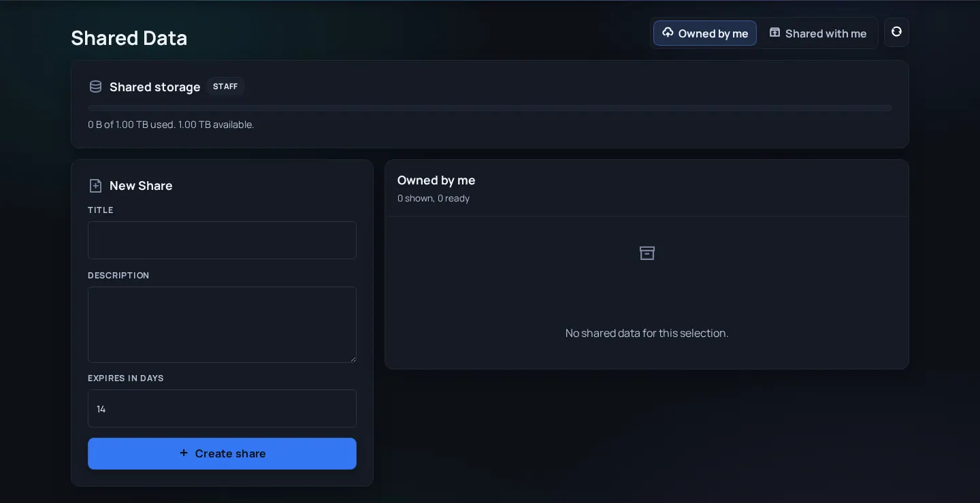Click the New Share heading text
The width and height of the screenshot is (980, 503).
(141, 186)
